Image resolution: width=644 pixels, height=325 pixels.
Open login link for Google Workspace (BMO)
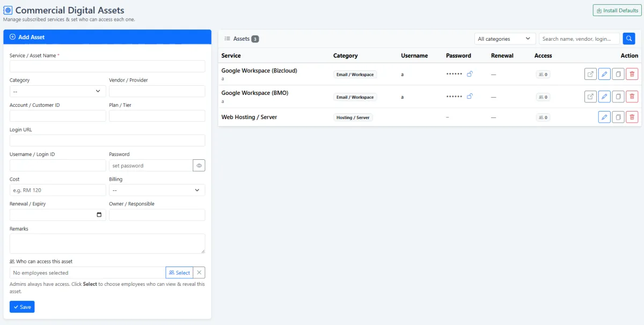pyautogui.click(x=590, y=97)
